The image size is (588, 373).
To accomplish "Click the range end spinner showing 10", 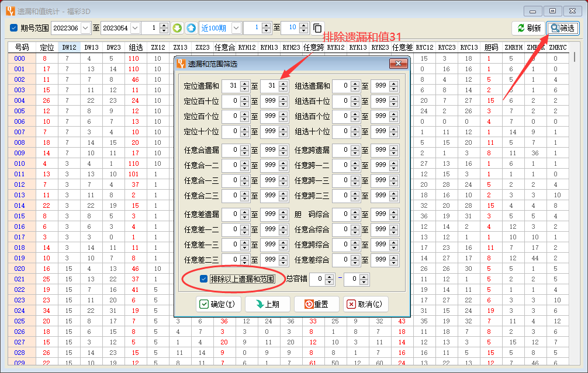I will pyautogui.click(x=304, y=28).
